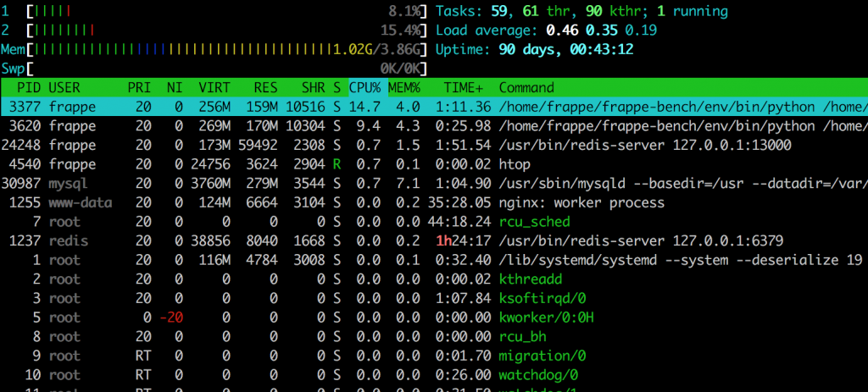Sort by SHR column header
The height and width of the screenshot is (392, 868).
coord(314,87)
